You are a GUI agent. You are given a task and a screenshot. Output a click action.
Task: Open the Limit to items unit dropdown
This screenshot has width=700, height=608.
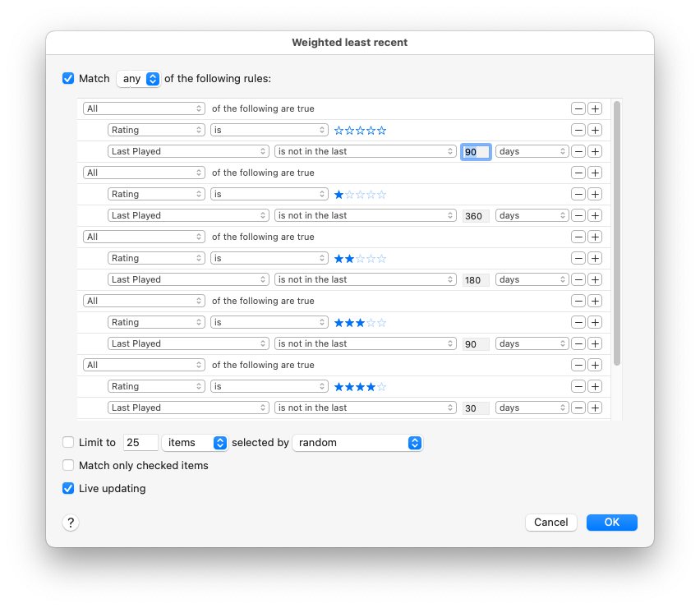(195, 442)
